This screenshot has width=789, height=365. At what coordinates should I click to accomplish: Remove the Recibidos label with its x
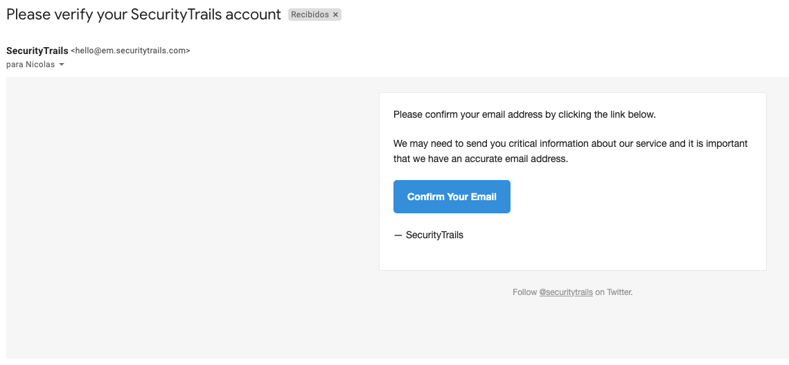pos(336,15)
